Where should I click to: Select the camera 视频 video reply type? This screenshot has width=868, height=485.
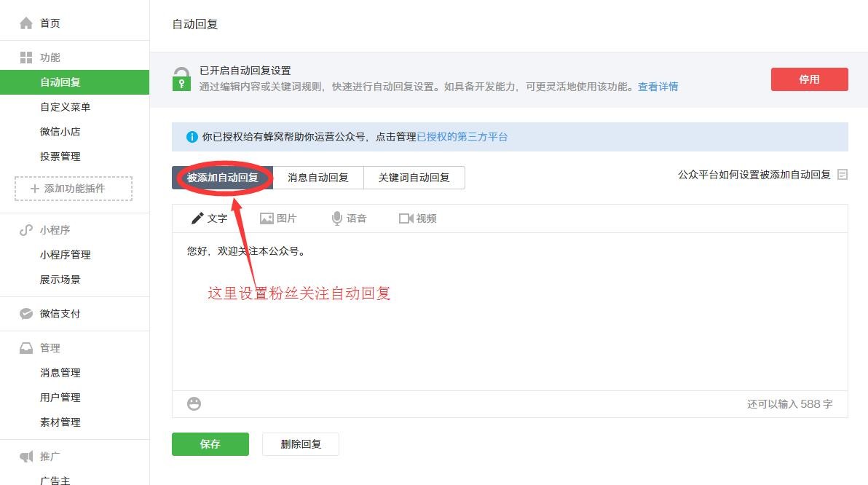tap(417, 218)
